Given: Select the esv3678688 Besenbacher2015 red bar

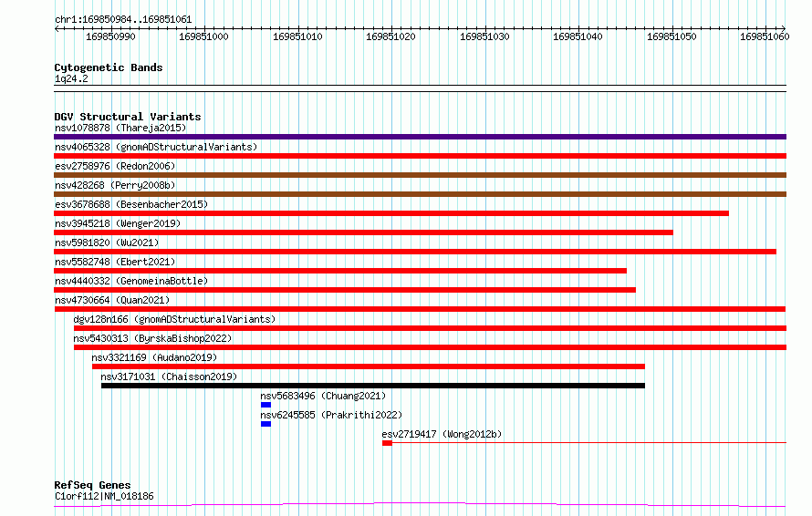Looking at the screenshot, I should coord(391,213).
